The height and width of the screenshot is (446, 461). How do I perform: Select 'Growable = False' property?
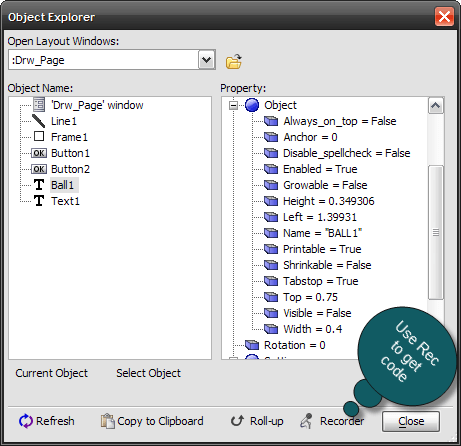point(325,185)
